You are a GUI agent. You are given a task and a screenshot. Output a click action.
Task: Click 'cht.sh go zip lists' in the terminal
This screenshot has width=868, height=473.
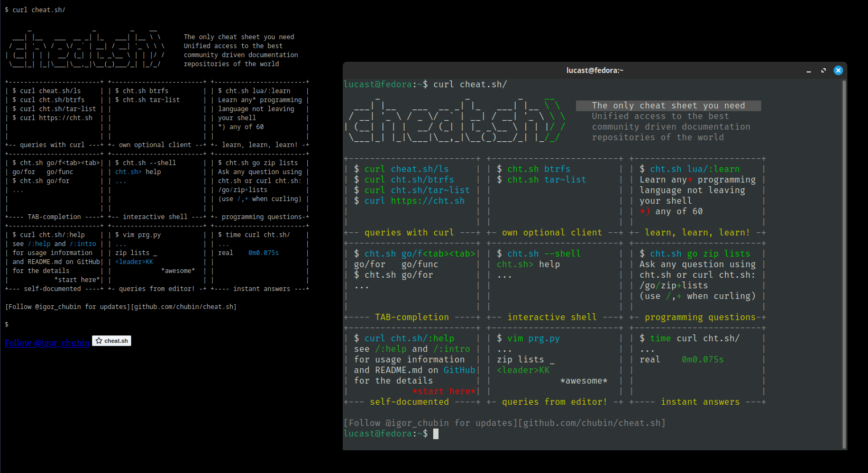700,254
